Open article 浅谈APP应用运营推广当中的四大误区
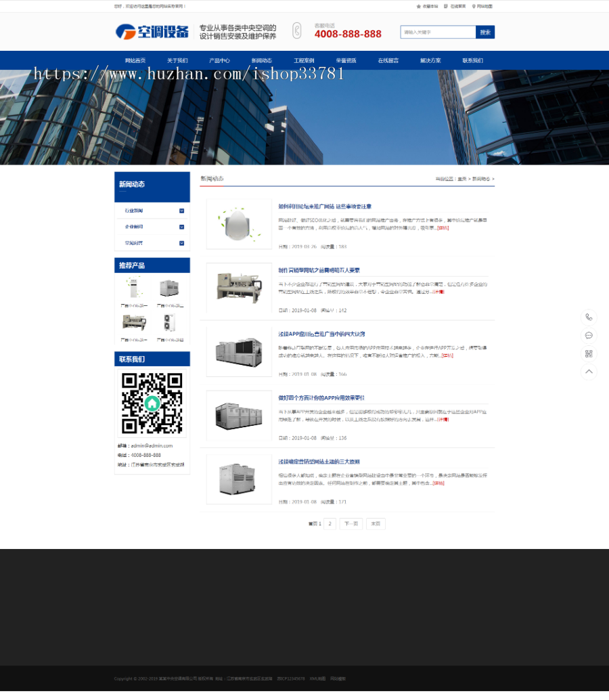 click(321, 334)
